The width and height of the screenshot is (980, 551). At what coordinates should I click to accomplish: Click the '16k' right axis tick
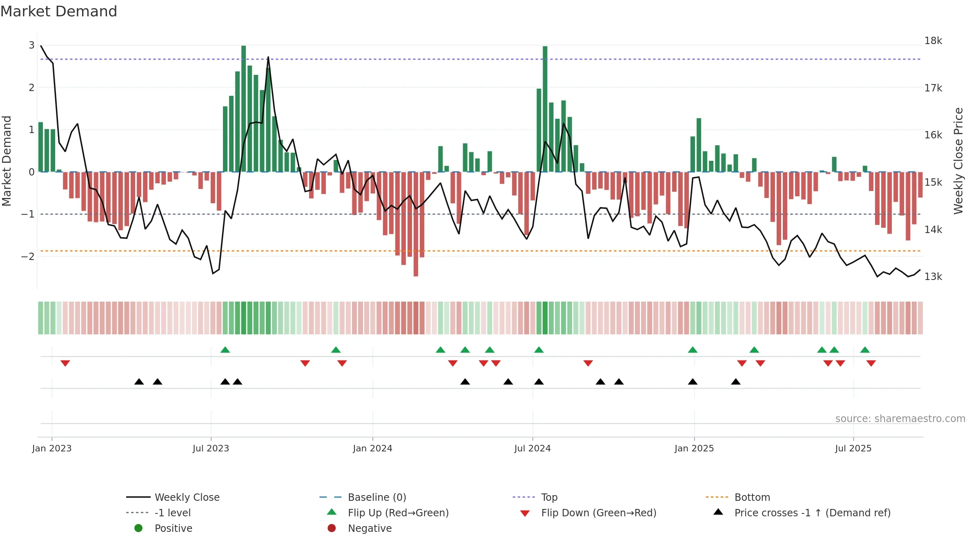pos(933,135)
